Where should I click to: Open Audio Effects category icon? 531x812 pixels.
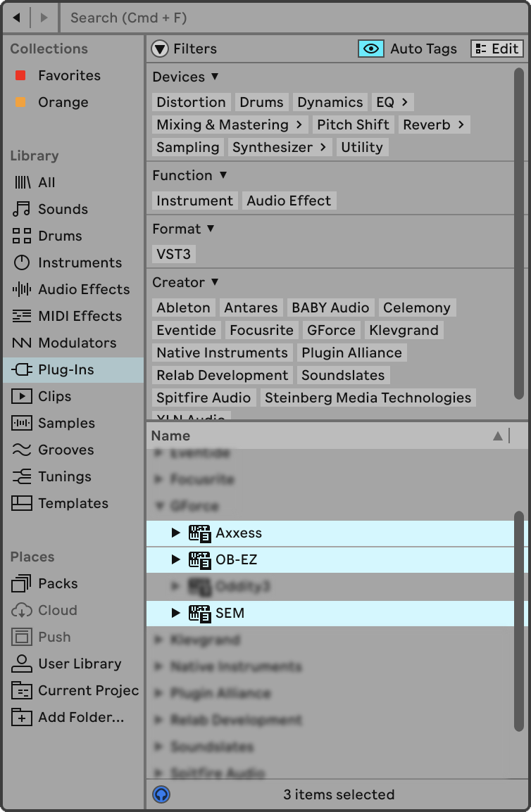[x=22, y=289]
